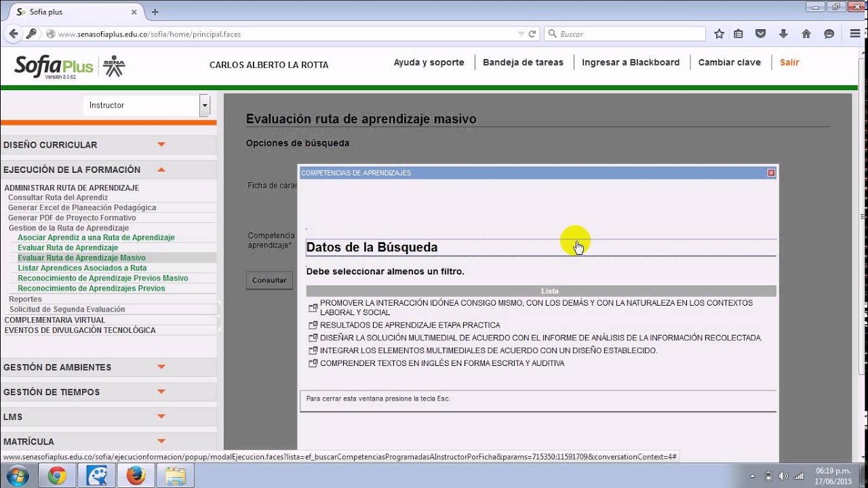The width and height of the screenshot is (868, 488).
Task: Click Ingresar a Blackboard
Action: click(x=631, y=62)
